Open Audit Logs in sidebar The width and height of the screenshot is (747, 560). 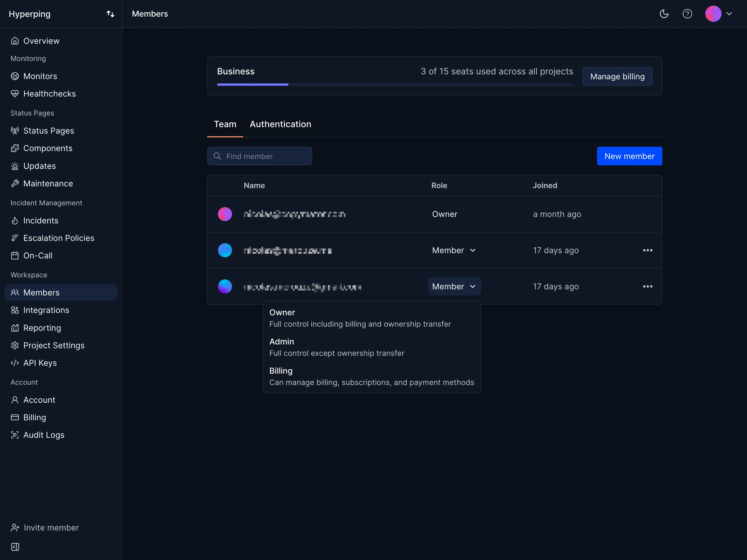pyautogui.click(x=61, y=435)
